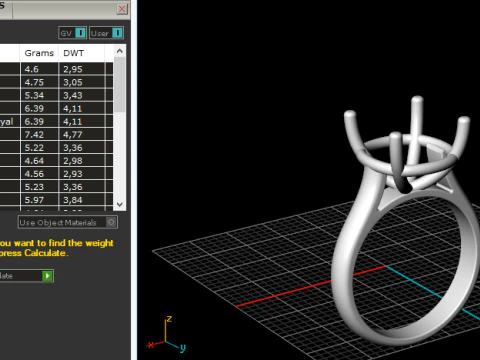Click the XYZ axis gizmo

tap(166, 334)
